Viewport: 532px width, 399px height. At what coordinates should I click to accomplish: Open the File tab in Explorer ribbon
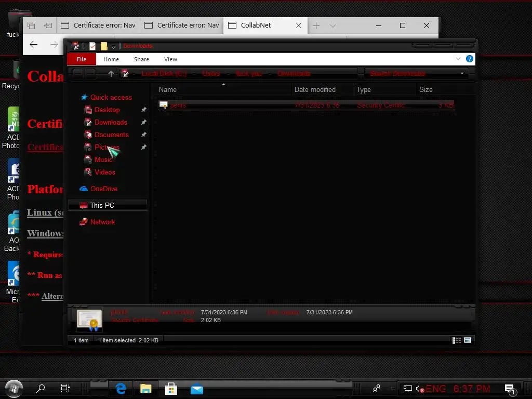[82, 59]
